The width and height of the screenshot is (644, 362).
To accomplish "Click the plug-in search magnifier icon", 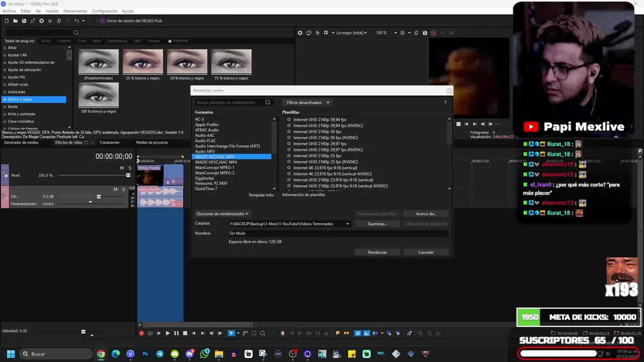I will pos(75,33).
